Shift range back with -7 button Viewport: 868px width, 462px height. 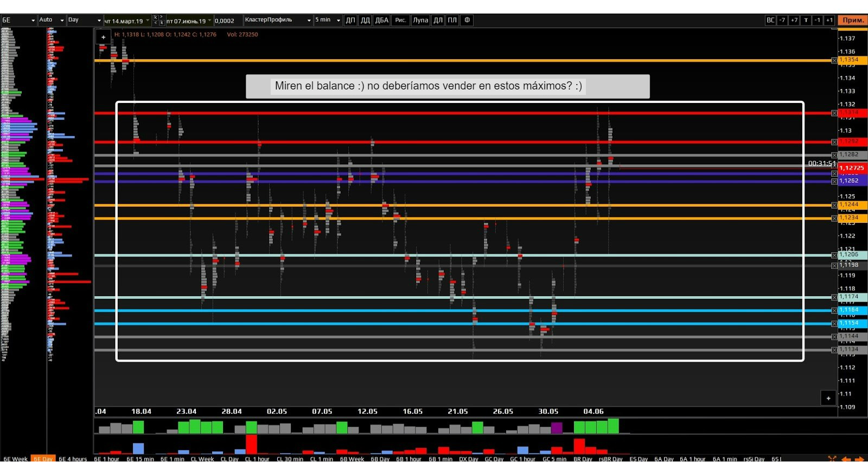click(x=782, y=20)
